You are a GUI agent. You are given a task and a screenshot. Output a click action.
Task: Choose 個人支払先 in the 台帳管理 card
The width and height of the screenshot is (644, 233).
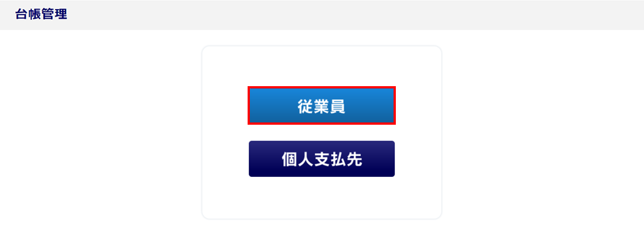coord(321,159)
